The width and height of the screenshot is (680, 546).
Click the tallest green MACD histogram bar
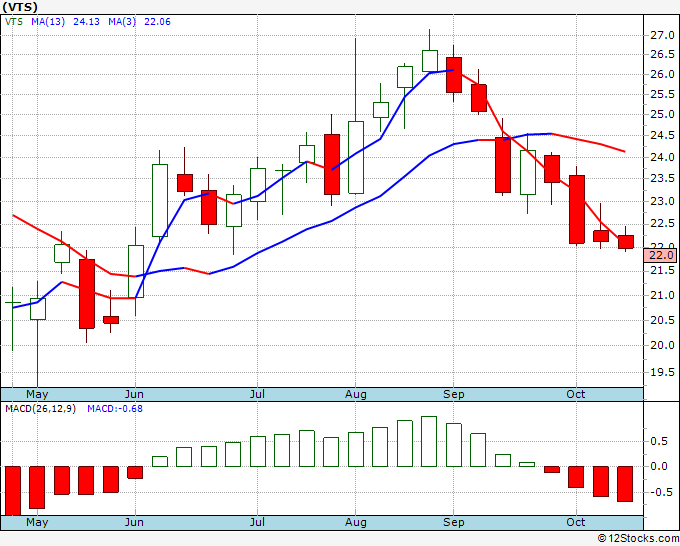[429, 441]
